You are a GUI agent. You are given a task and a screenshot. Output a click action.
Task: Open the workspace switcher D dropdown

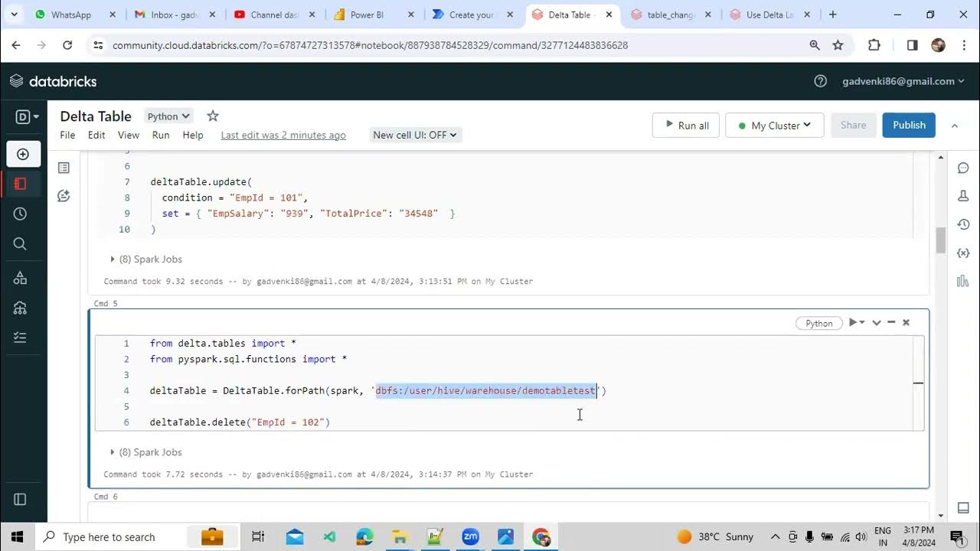coord(27,117)
